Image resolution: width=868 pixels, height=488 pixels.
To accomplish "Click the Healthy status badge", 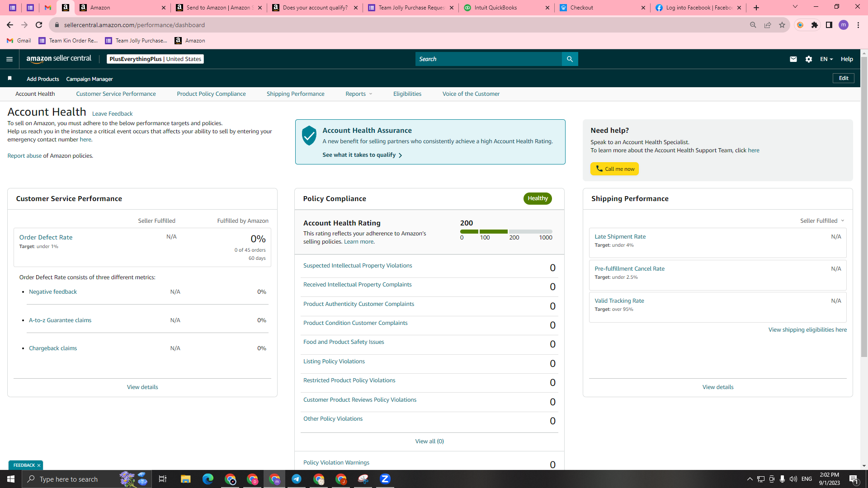I will (538, 198).
